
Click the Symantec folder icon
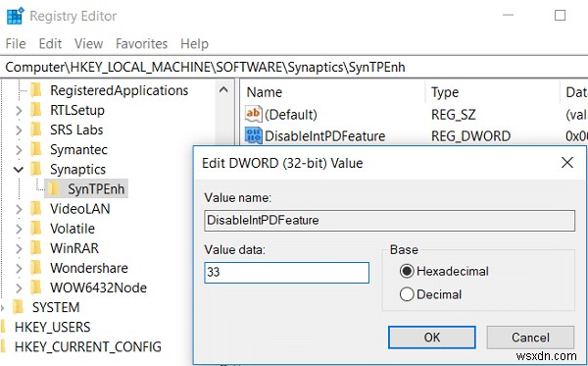click(36, 149)
